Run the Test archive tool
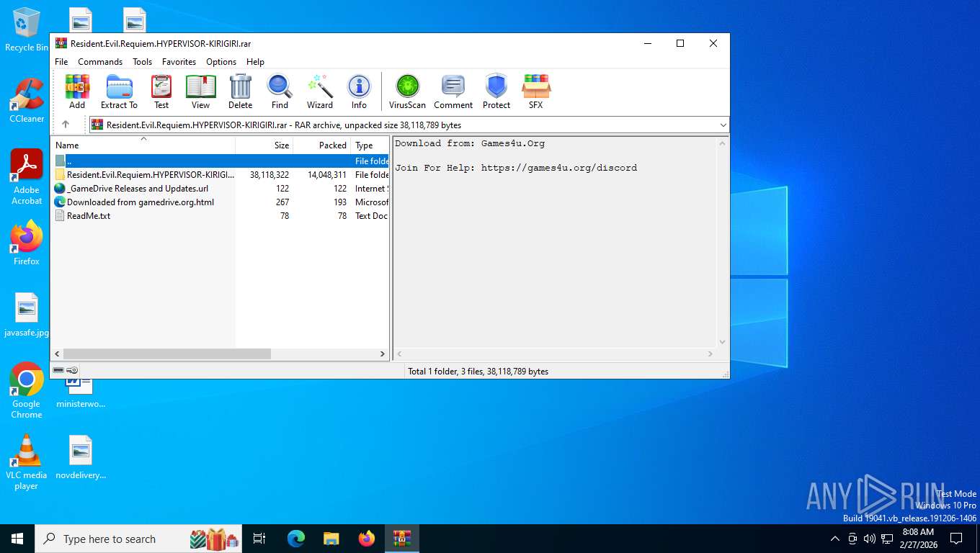Screen dimensions: 980x553 click(161, 91)
